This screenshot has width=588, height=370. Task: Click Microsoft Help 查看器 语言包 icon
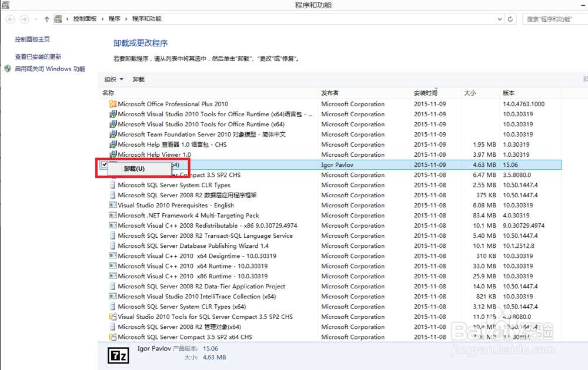click(112, 144)
